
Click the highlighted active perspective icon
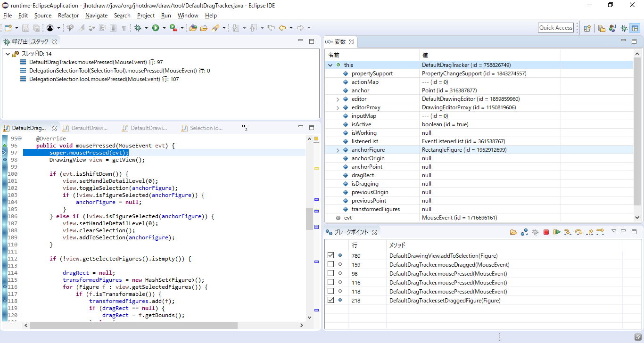[635, 28]
